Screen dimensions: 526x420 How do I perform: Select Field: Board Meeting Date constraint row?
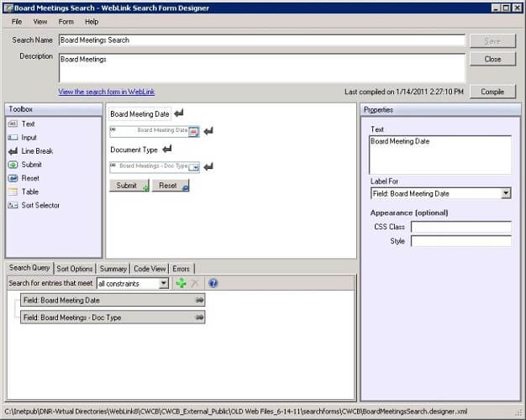pyautogui.click(x=113, y=300)
